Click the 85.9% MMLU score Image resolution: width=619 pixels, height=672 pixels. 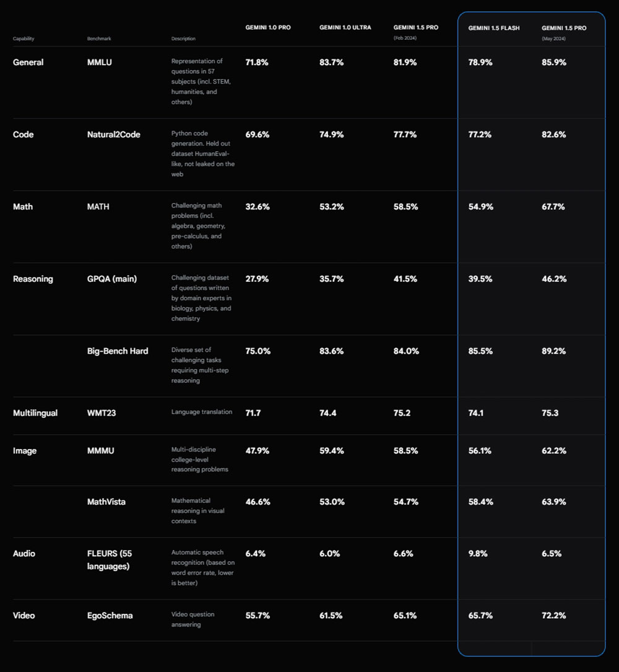[553, 63]
